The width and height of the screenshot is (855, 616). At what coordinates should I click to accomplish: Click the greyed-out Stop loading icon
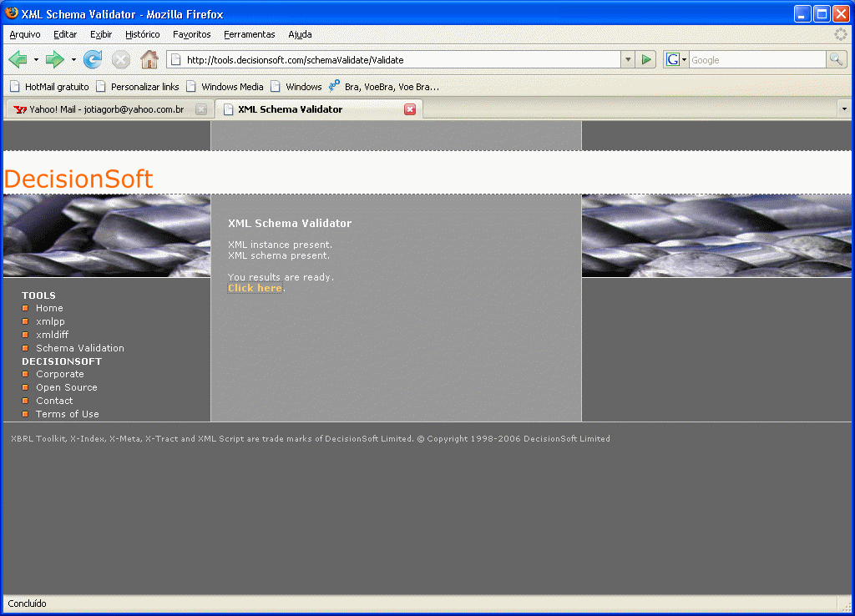click(x=121, y=59)
